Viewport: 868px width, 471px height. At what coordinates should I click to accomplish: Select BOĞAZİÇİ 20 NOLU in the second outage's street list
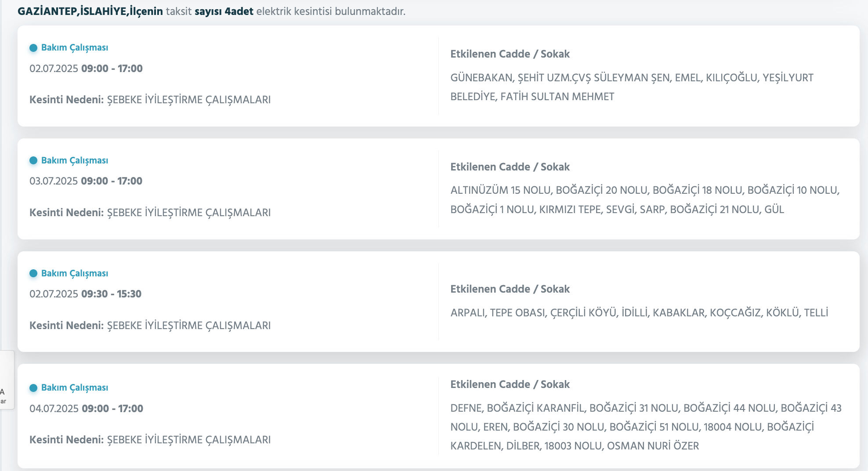click(x=606, y=191)
